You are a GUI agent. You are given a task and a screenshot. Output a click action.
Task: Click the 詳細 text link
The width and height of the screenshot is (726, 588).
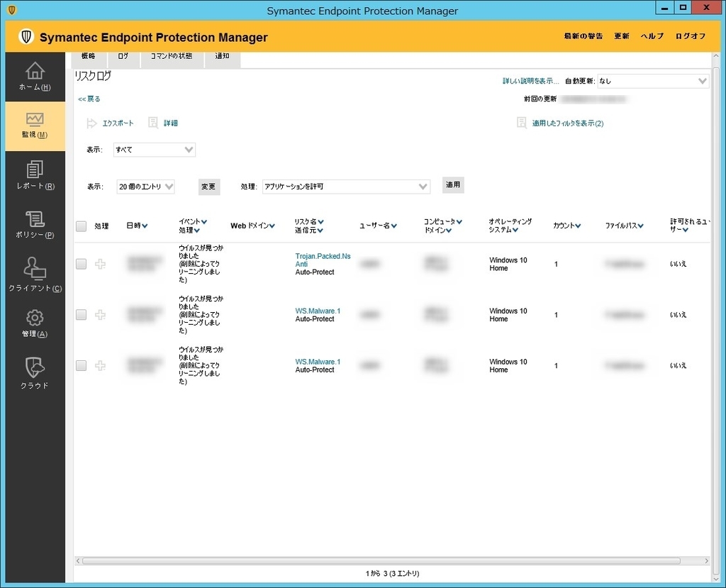[x=170, y=123]
